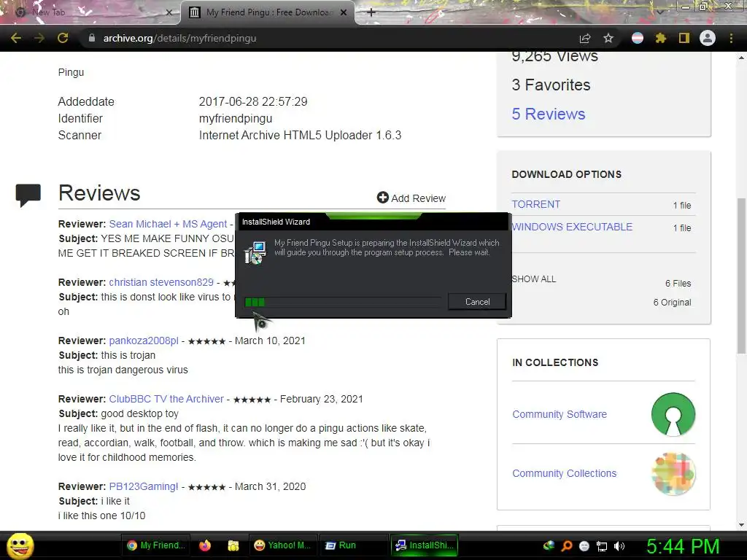Open the tab search chevron
The height and width of the screenshot is (560, 747).
(659, 12)
